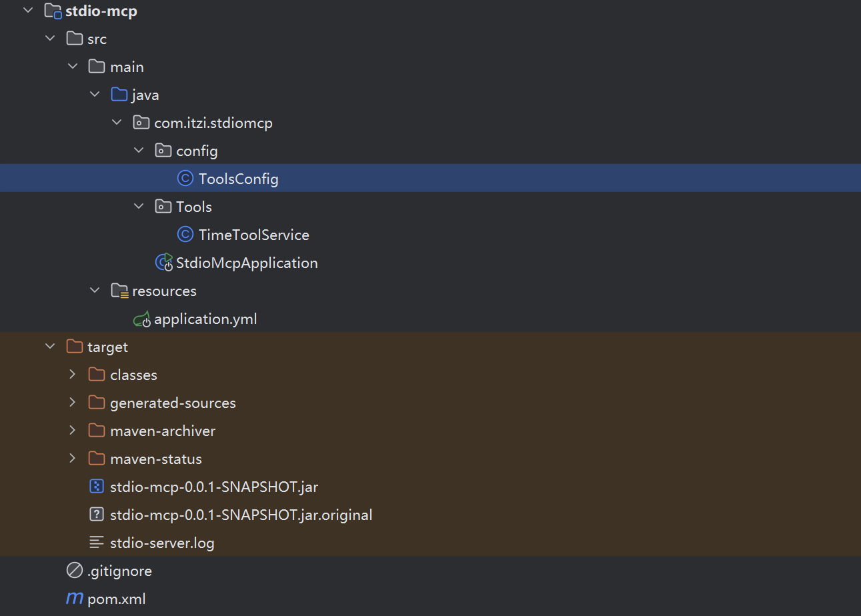The width and height of the screenshot is (861, 616).
Task: Select the com.itzi.stdiomcp package label
Action: (x=213, y=123)
